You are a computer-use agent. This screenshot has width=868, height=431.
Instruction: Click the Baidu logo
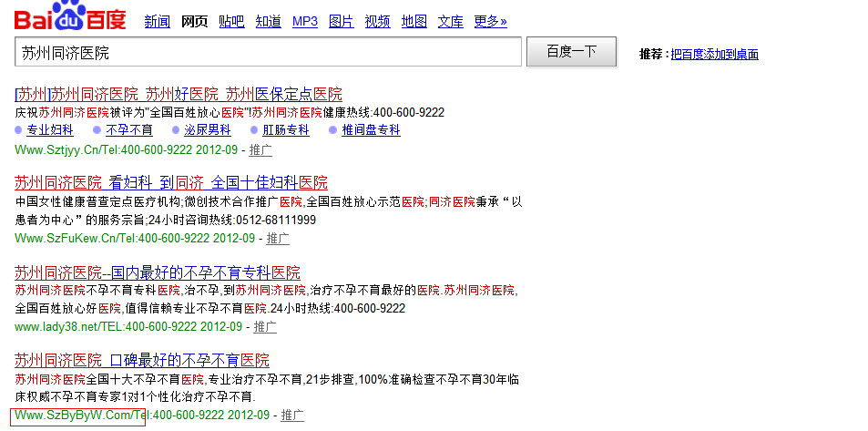(x=70, y=17)
